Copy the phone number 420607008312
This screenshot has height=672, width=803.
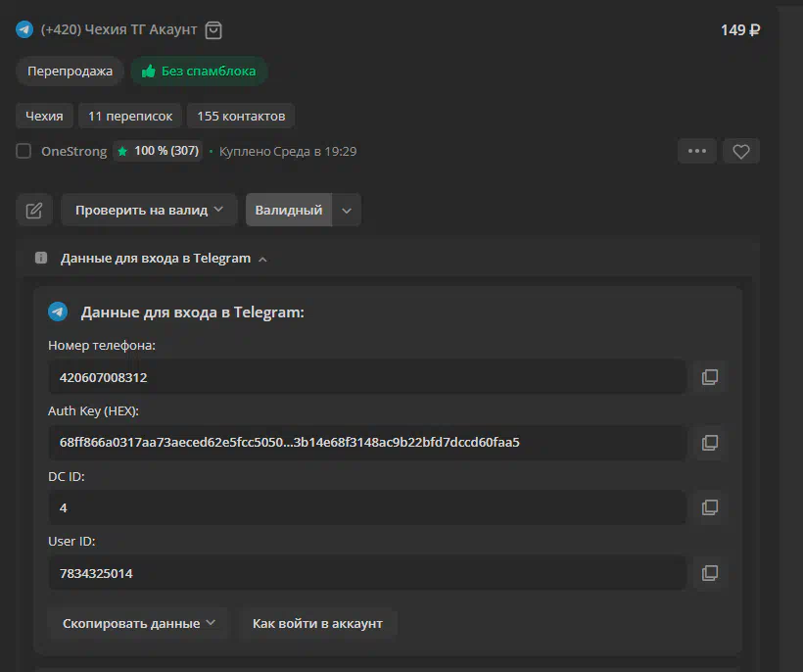710,377
